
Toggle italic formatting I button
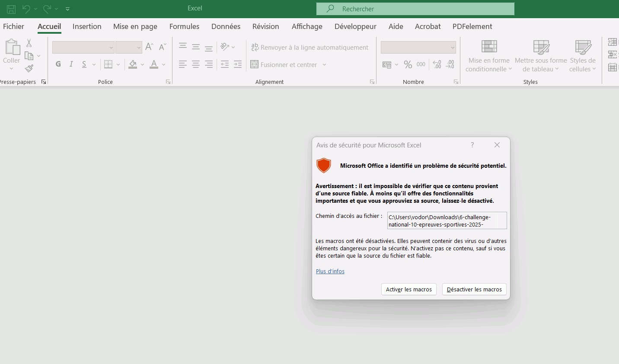point(71,64)
